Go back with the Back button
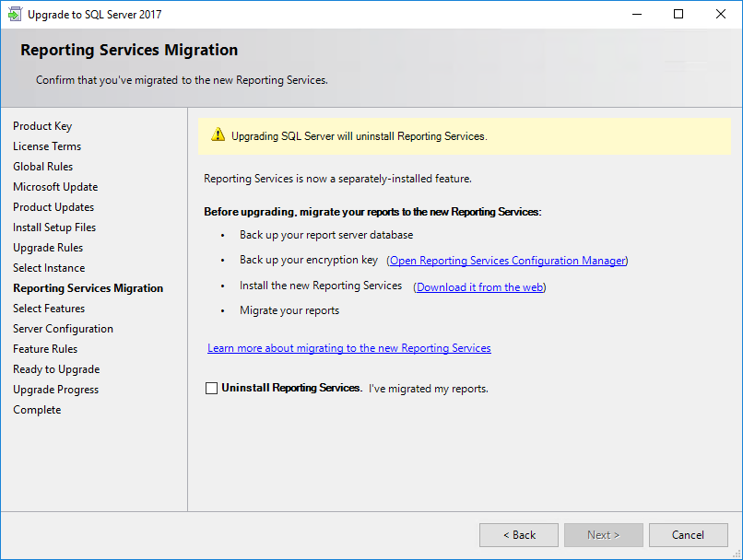The height and width of the screenshot is (560, 743). coord(519,535)
